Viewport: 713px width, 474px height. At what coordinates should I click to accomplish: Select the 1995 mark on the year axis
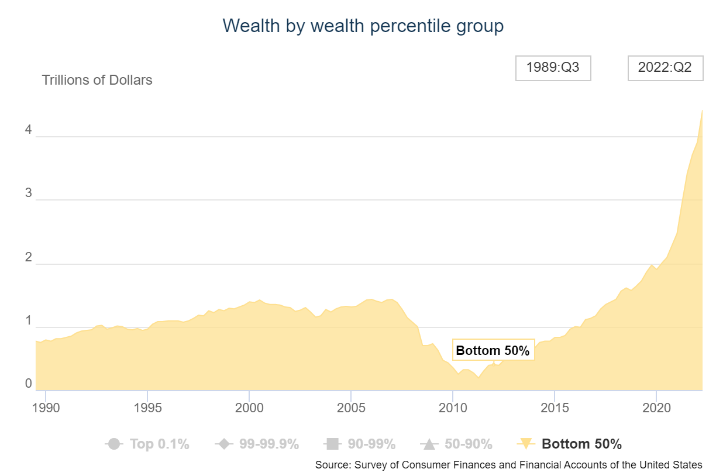[147, 408]
